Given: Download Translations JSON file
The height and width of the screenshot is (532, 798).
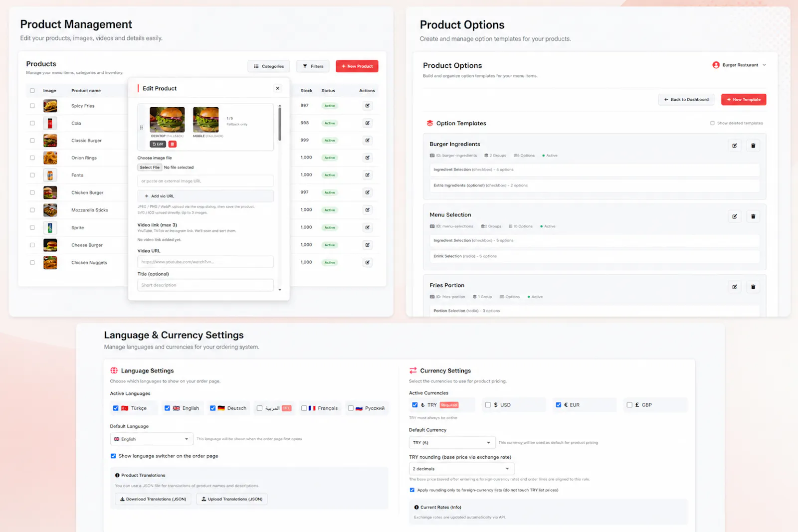Looking at the screenshot, I should (153, 499).
